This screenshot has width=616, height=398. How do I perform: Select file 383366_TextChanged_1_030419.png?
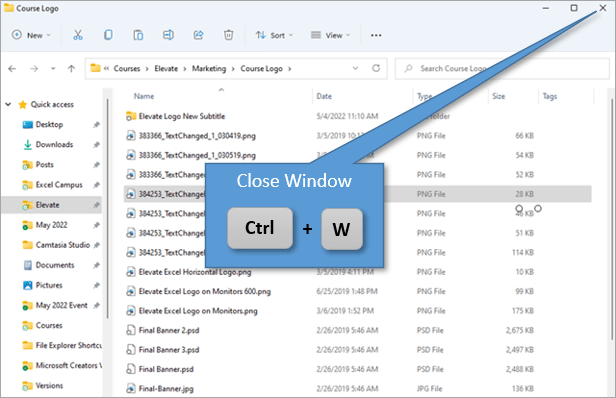coord(197,136)
